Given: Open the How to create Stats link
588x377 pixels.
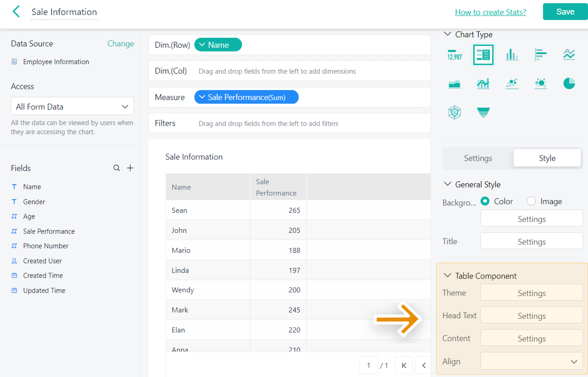Looking at the screenshot, I should (490, 12).
